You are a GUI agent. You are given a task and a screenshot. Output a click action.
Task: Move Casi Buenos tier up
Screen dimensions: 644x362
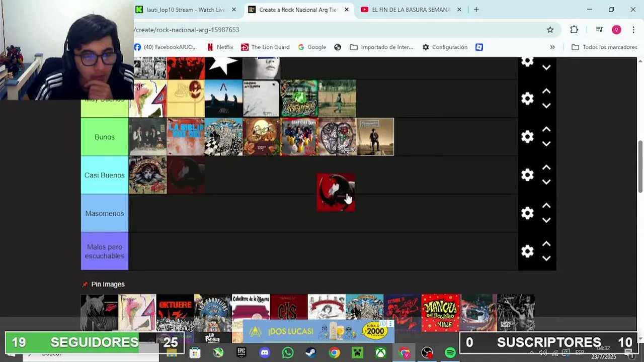546,168
